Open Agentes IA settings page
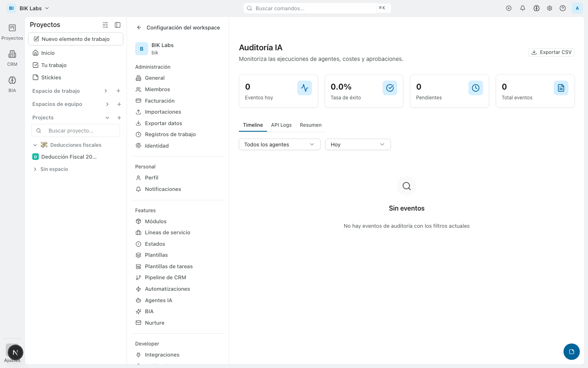The height and width of the screenshot is (368, 588). tap(158, 300)
